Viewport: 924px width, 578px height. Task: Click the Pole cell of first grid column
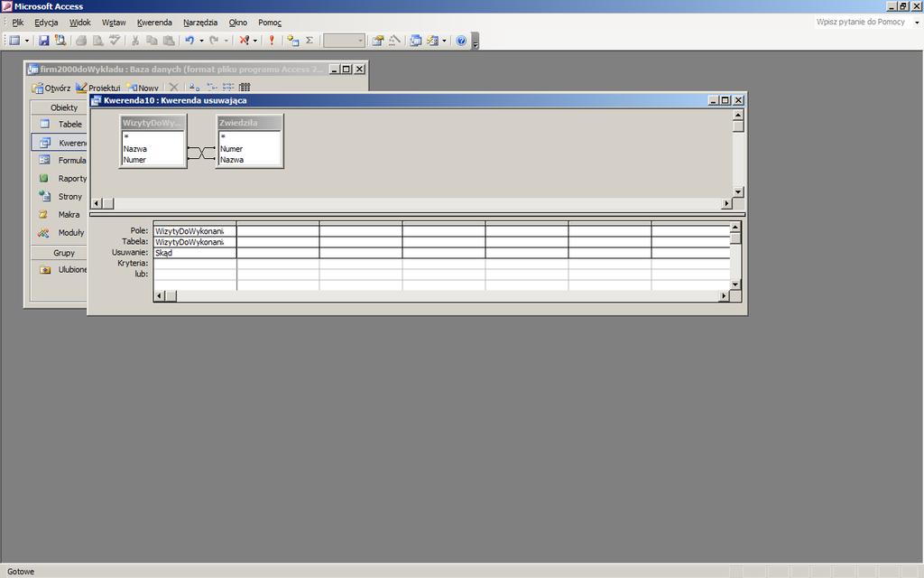pyautogui.click(x=195, y=231)
